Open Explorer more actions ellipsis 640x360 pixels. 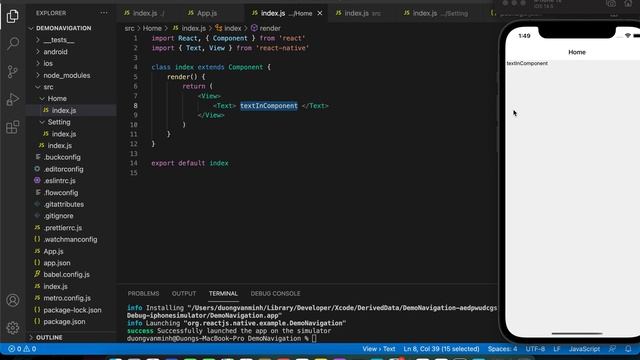[104, 13]
